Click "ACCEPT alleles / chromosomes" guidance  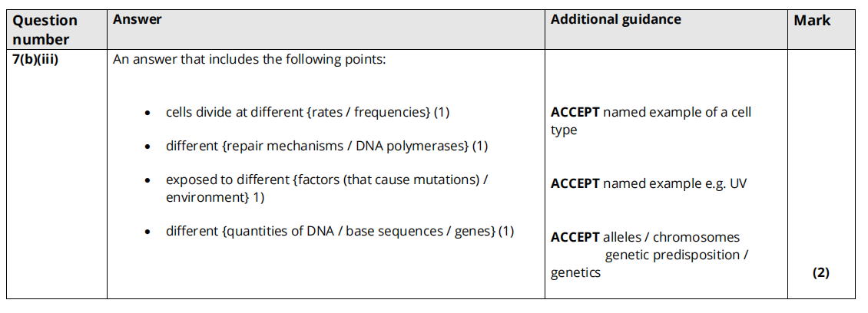pos(645,237)
